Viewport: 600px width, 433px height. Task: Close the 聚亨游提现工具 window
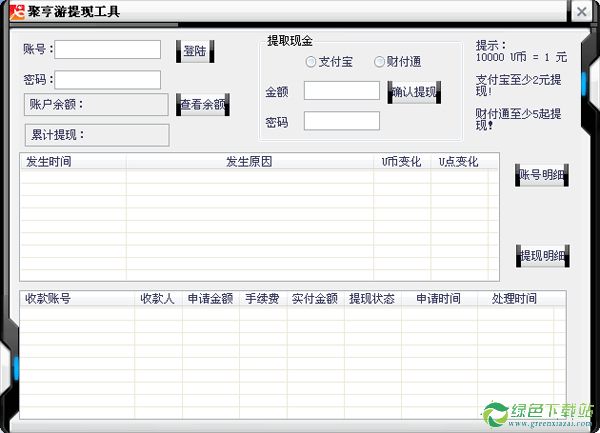(581, 11)
